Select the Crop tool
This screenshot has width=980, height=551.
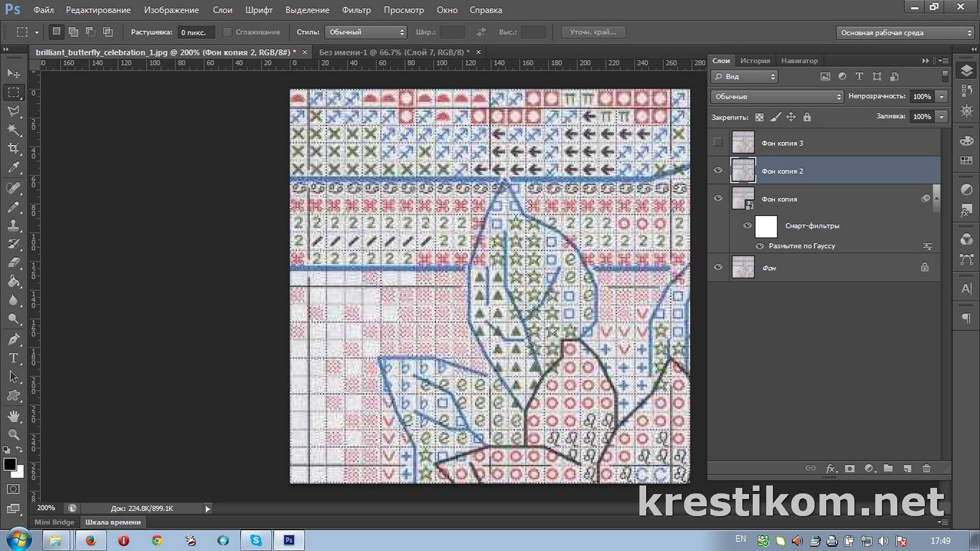(x=13, y=149)
